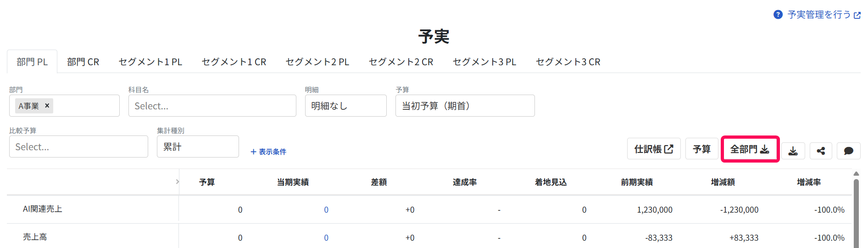Image resolution: width=868 pixels, height=248 pixels.
Task: Open the セグメント1 PL tab
Action: [x=150, y=62]
